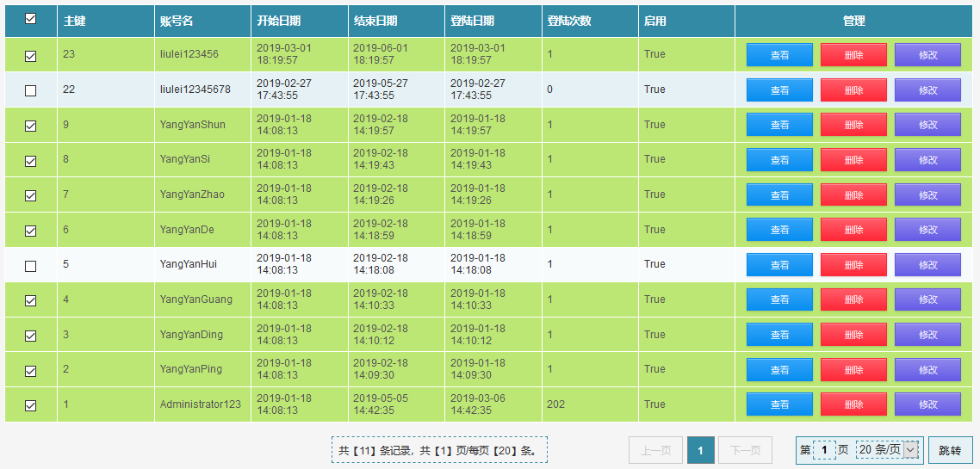This screenshot has height=469, width=980.
Task: Edit (修改) the YangYanZhao account
Action: [928, 194]
